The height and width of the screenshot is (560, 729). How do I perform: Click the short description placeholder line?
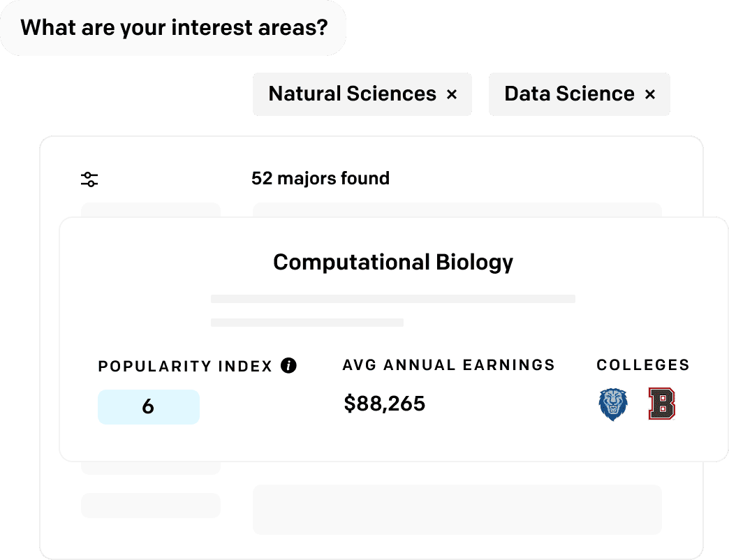point(307,323)
